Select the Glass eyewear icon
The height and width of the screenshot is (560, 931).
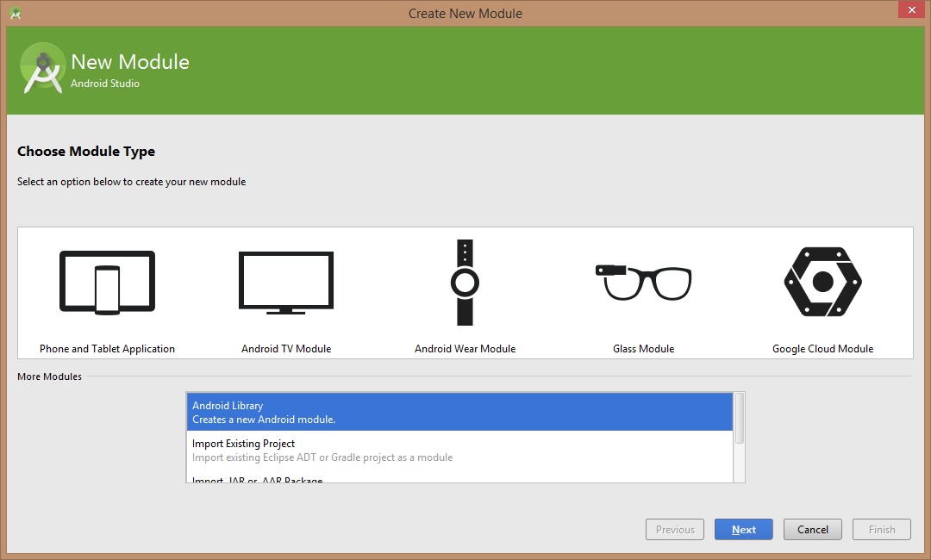pyautogui.click(x=643, y=282)
